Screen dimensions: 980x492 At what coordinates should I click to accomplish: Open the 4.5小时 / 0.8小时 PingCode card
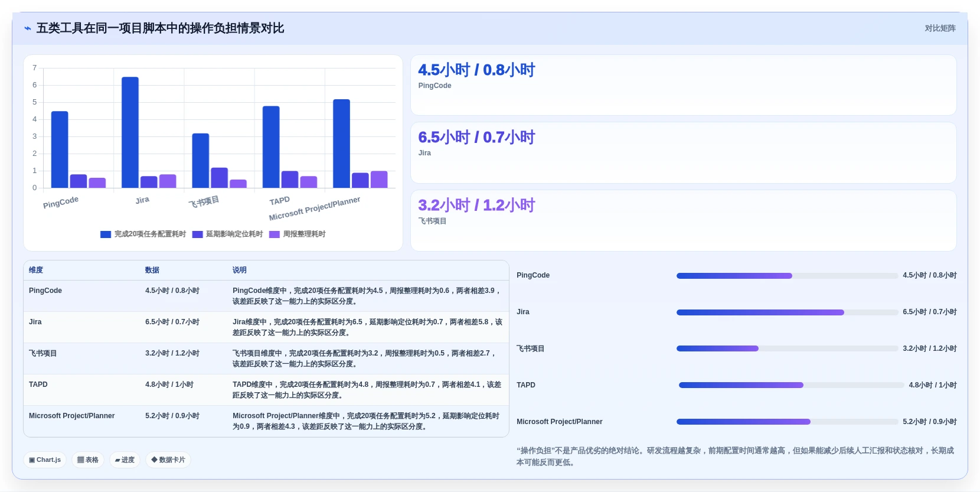point(683,85)
